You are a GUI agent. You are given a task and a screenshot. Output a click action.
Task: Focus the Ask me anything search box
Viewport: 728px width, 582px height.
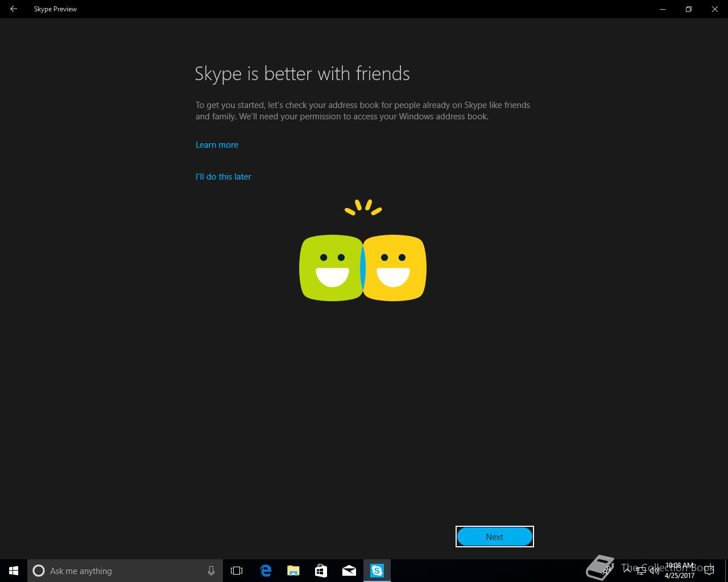click(124, 571)
